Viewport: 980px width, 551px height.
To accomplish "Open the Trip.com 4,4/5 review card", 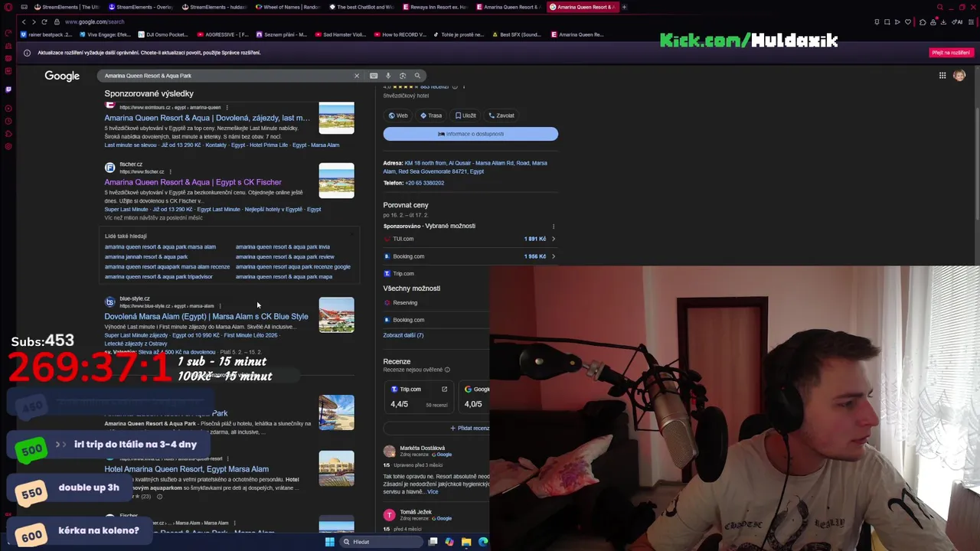I will point(419,396).
